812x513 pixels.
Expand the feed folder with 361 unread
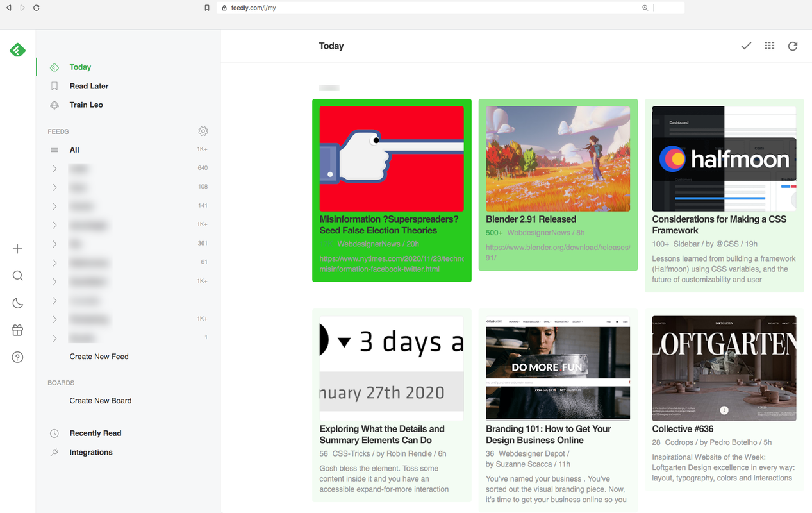[54, 244]
